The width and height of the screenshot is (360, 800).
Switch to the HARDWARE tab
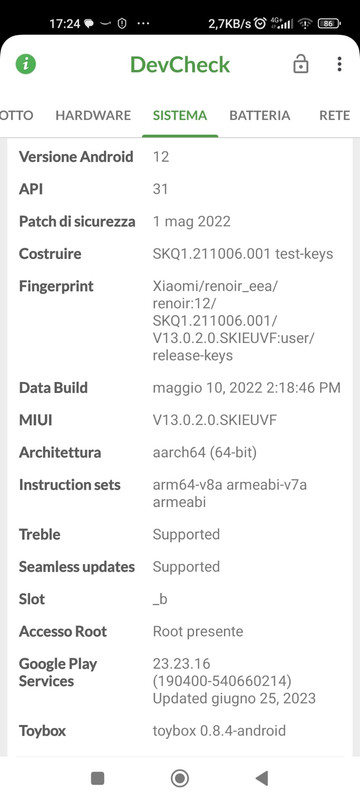click(93, 115)
